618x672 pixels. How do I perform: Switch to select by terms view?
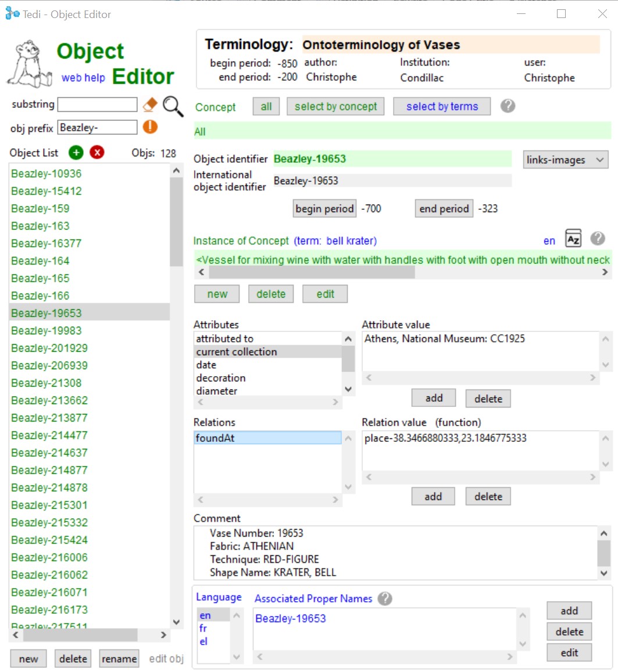click(x=442, y=106)
